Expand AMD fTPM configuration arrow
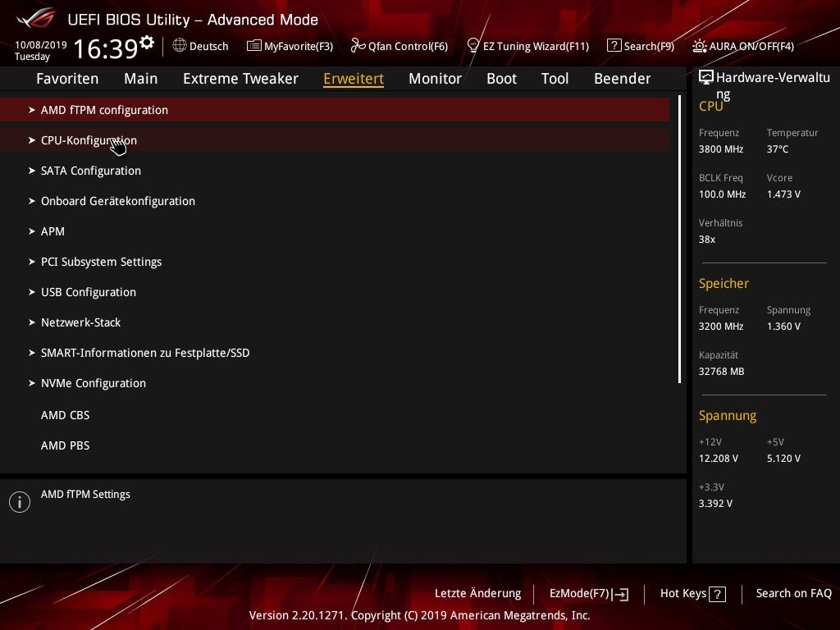 [x=32, y=110]
